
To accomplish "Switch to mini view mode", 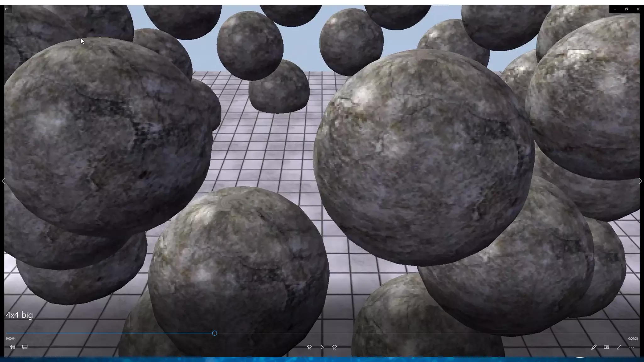I will pyautogui.click(x=606, y=347).
